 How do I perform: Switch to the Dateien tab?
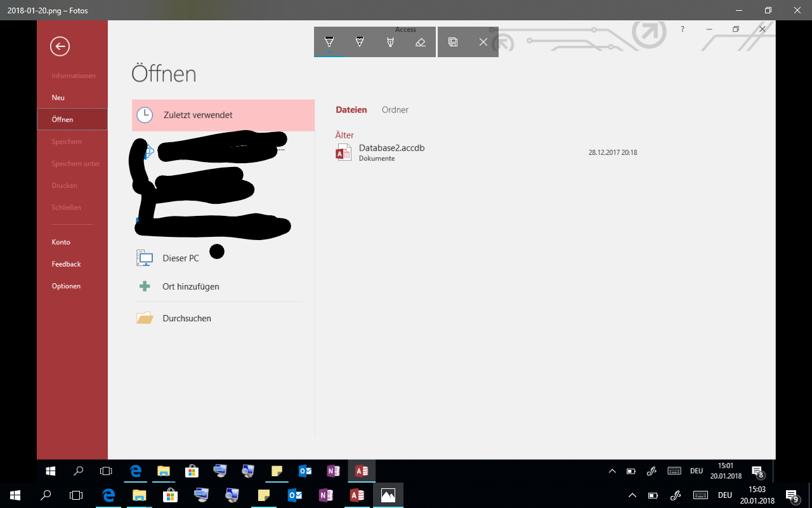pyautogui.click(x=351, y=110)
